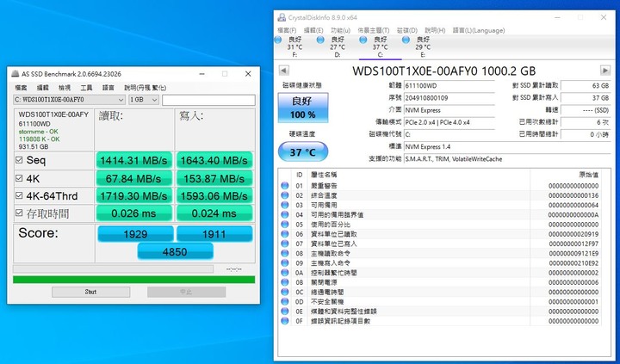Viewport: 620px width, 364px height.
Task: Toggle the 4K-64Thrd test checkbox
Action: (19, 195)
